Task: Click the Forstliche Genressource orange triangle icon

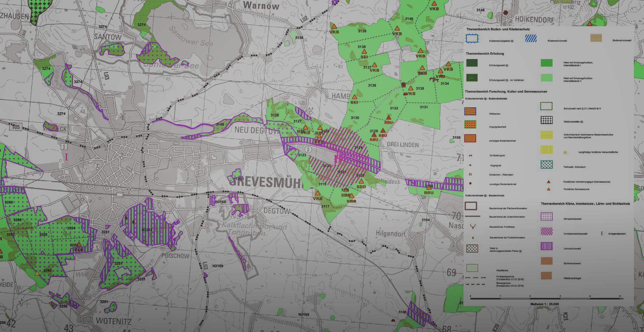Action: coord(549,189)
